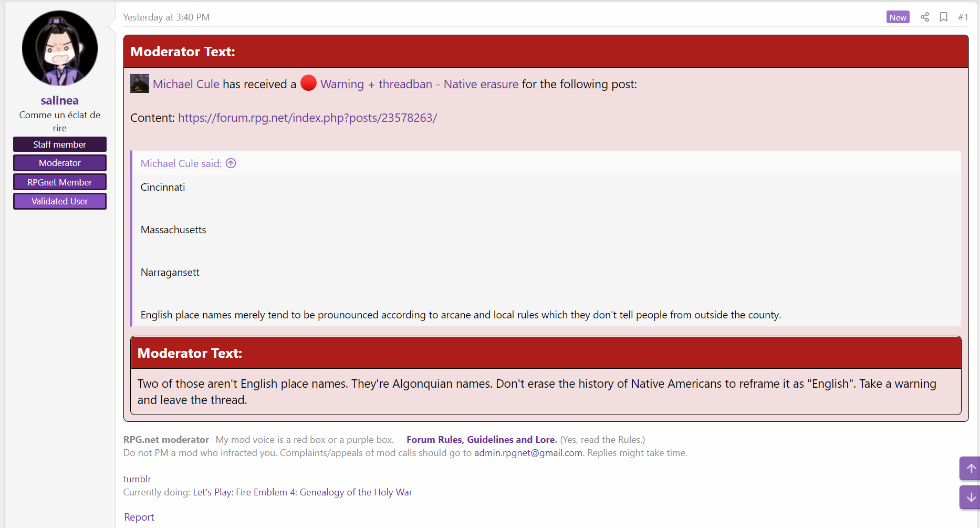
Task: Bookmark this post with the bookmark icon
Action: pyautogui.click(x=944, y=17)
